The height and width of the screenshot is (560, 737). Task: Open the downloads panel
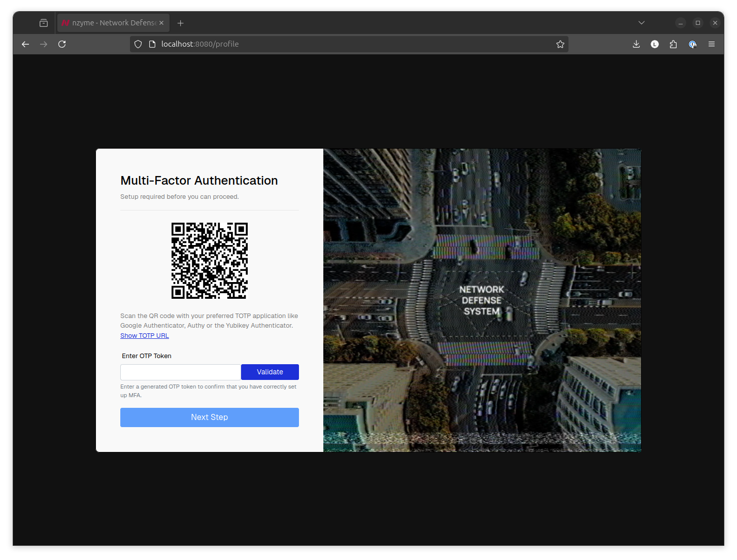pos(636,44)
